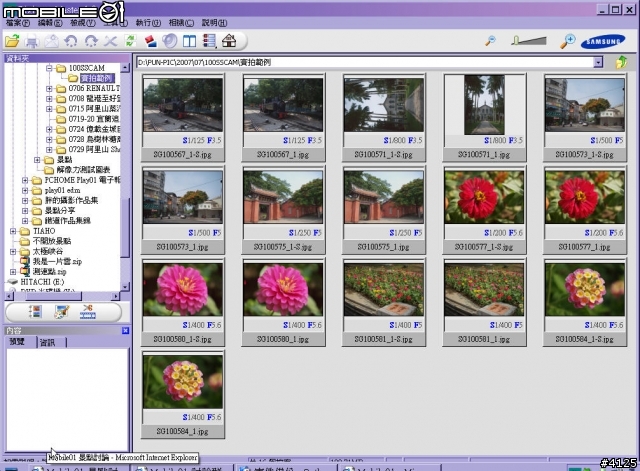Click the zoom out magnifier icon

pos(490,41)
